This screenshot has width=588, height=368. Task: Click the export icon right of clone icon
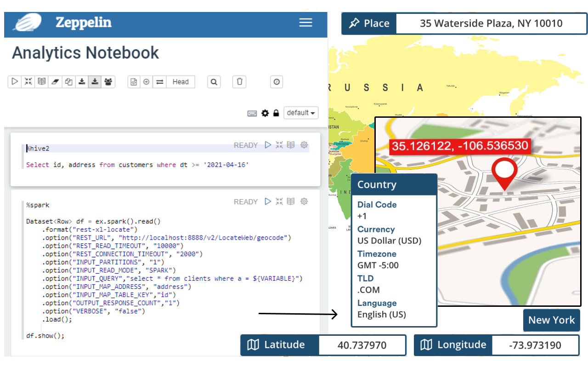[x=82, y=82]
